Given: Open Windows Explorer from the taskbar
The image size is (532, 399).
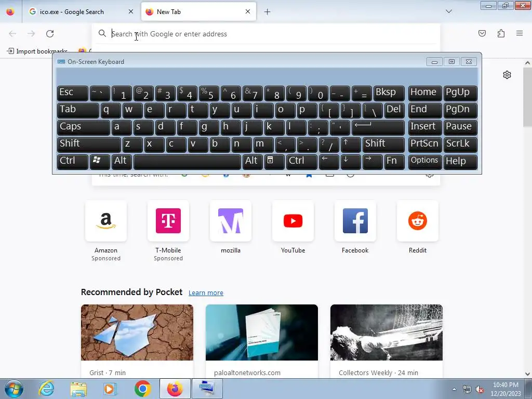Looking at the screenshot, I should [78, 389].
